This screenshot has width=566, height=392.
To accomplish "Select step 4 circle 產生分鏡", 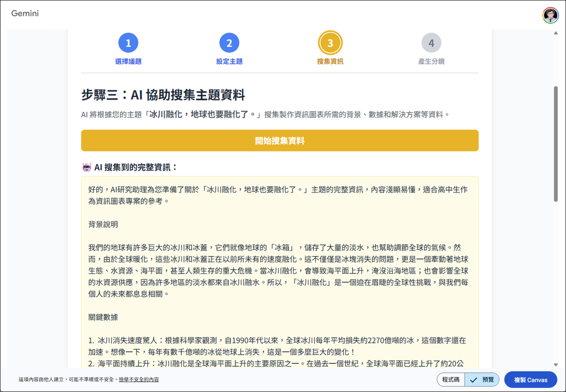I will [431, 43].
